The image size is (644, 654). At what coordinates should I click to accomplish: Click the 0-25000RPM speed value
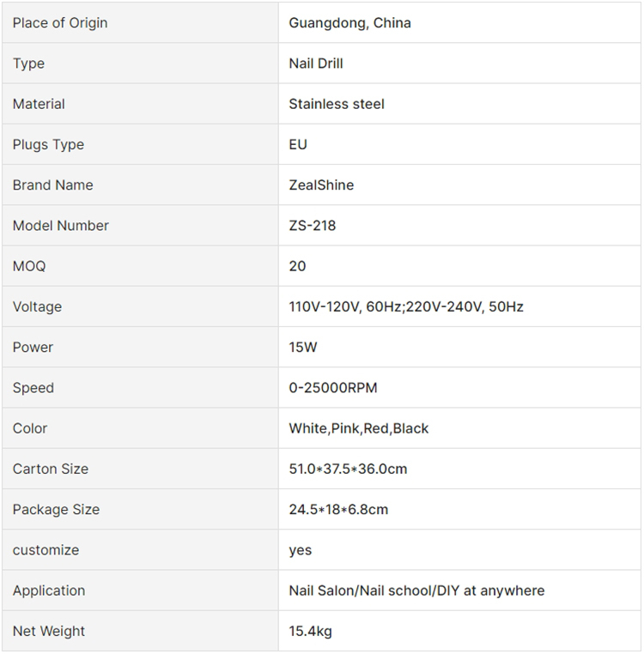[333, 388]
